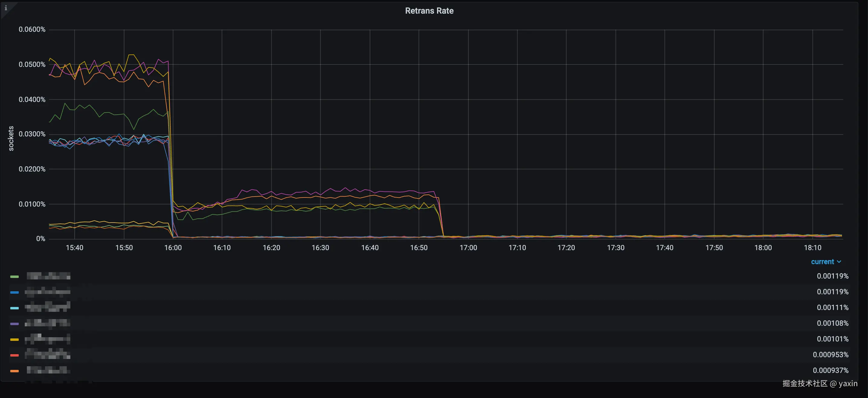Click the panel info icon in corner

[x=6, y=8]
